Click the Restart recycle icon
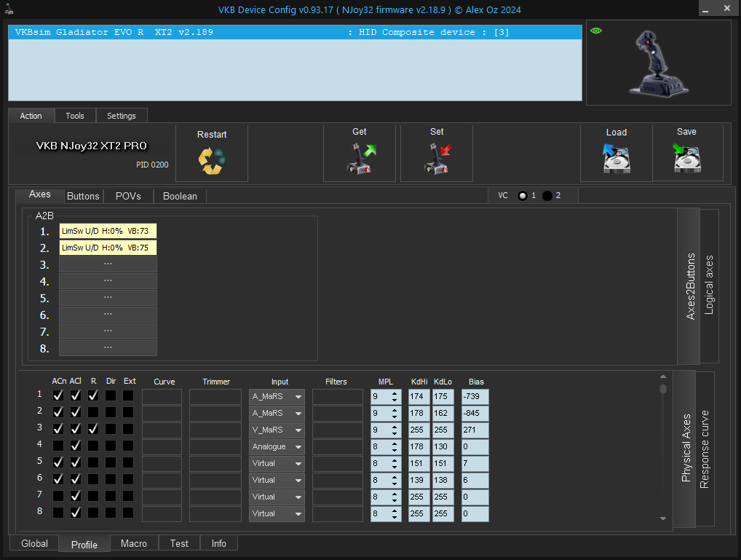This screenshot has width=741, height=560. click(212, 161)
